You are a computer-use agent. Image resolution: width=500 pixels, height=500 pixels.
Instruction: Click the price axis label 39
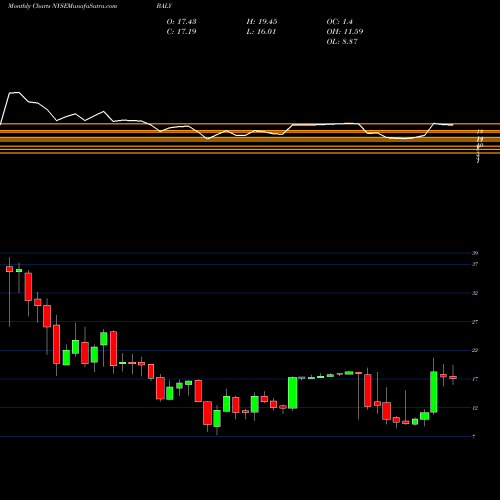(475, 253)
